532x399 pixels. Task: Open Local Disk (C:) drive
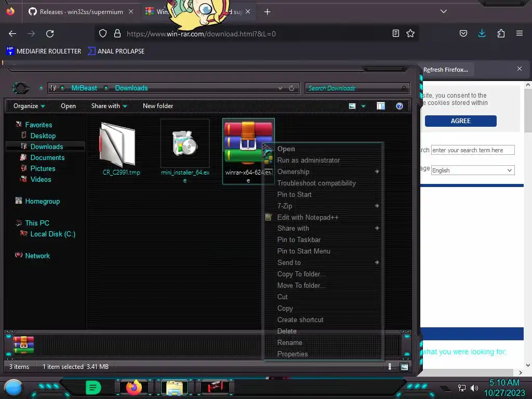pos(52,234)
